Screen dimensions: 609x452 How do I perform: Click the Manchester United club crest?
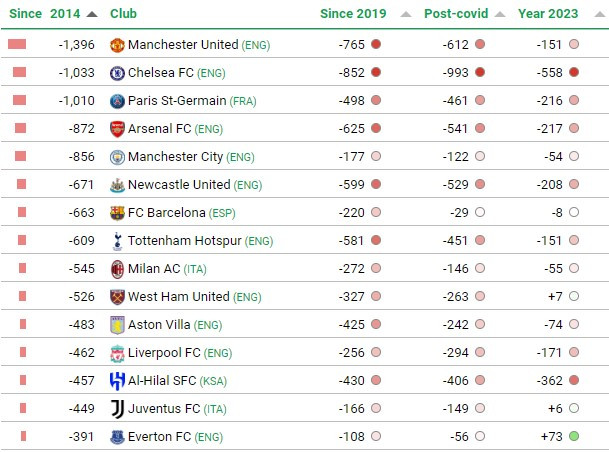[117, 45]
